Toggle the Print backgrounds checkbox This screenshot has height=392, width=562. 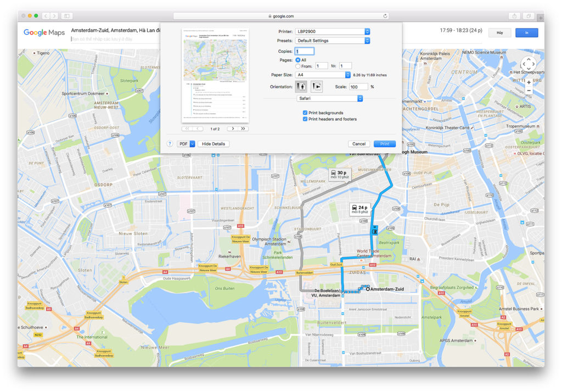pyautogui.click(x=305, y=113)
